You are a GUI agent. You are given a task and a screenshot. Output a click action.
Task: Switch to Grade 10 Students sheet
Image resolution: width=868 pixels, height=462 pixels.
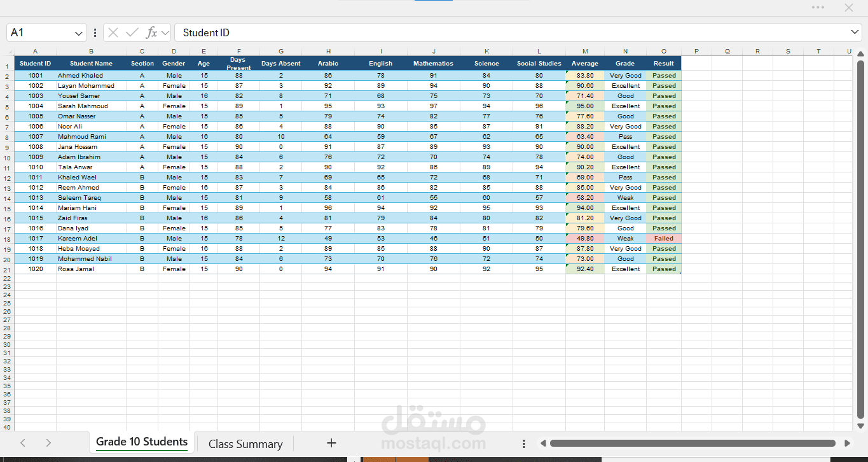[x=142, y=442]
